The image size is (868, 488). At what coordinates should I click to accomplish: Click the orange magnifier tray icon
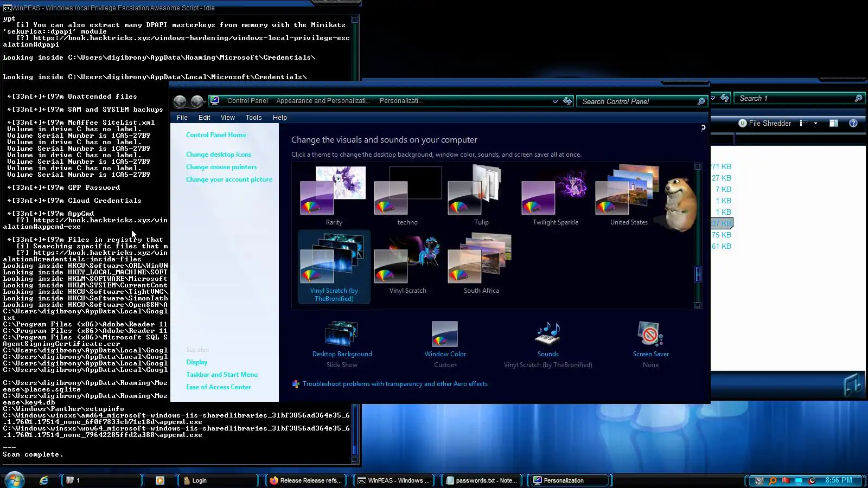tap(773, 480)
